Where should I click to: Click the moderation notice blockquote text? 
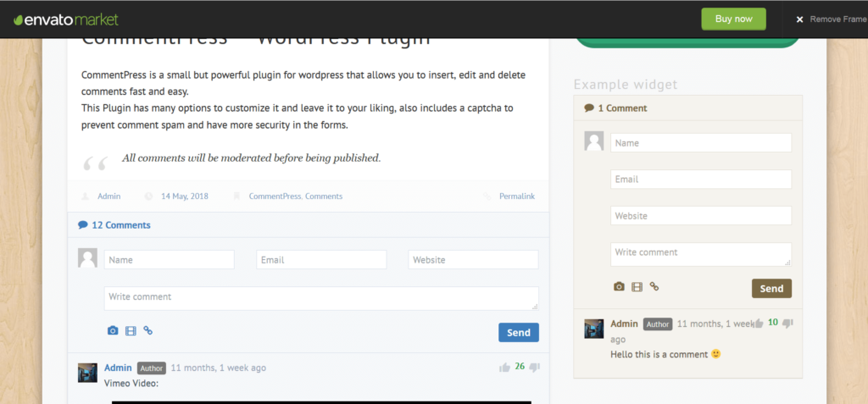point(252,158)
